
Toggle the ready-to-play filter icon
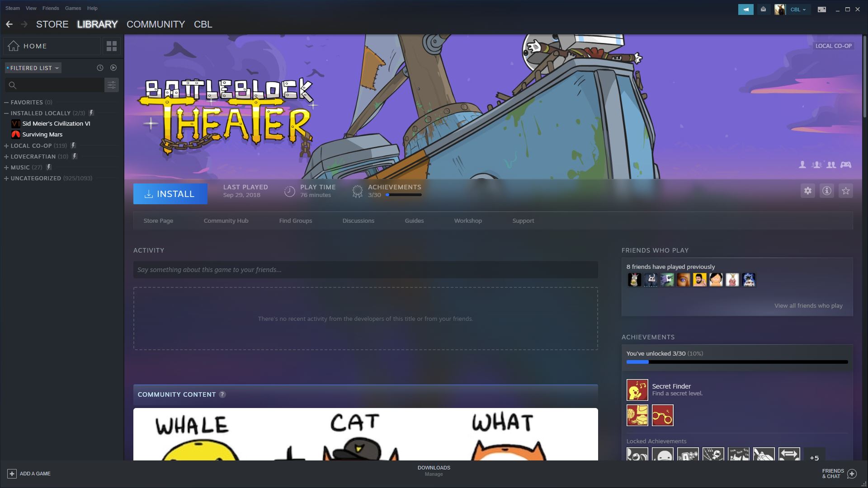113,68
